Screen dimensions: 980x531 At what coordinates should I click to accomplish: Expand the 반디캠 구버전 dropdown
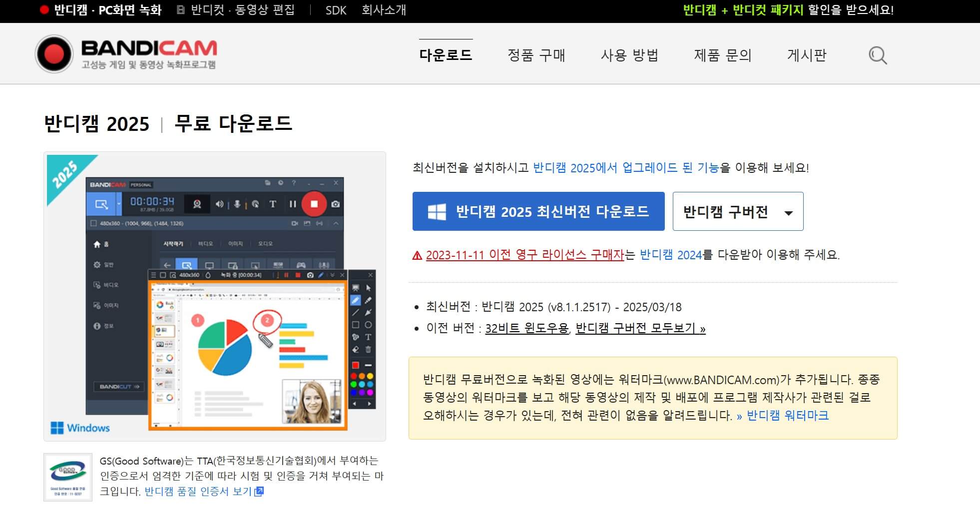pos(738,211)
